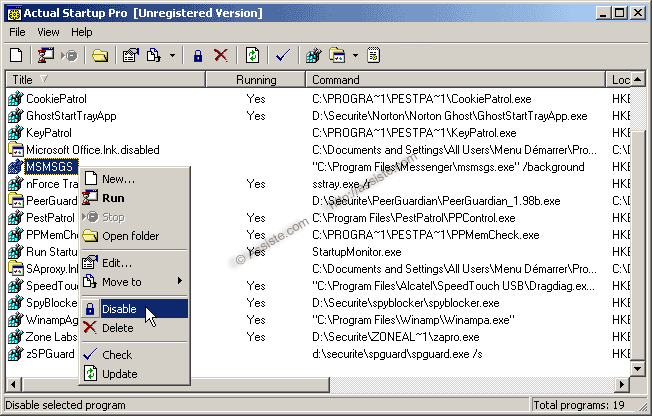The width and height of the screenshot is (652, 416).
Task: Choose Edit... in the context menu
Action: pyautogui.click(x=134, y=263)
